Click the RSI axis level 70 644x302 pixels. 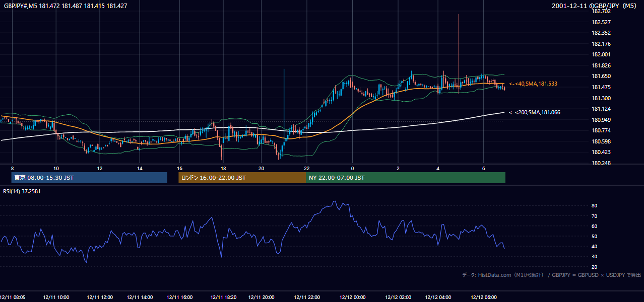[594, 216]
